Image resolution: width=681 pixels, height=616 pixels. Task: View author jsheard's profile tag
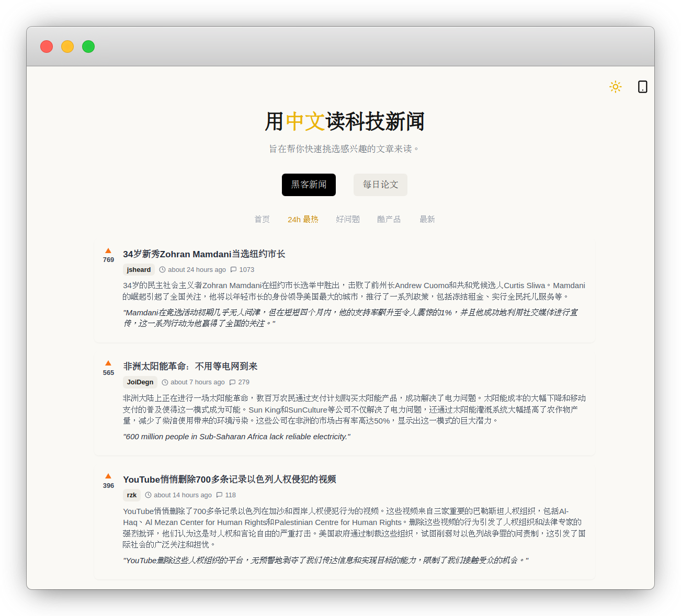[139, 270]
